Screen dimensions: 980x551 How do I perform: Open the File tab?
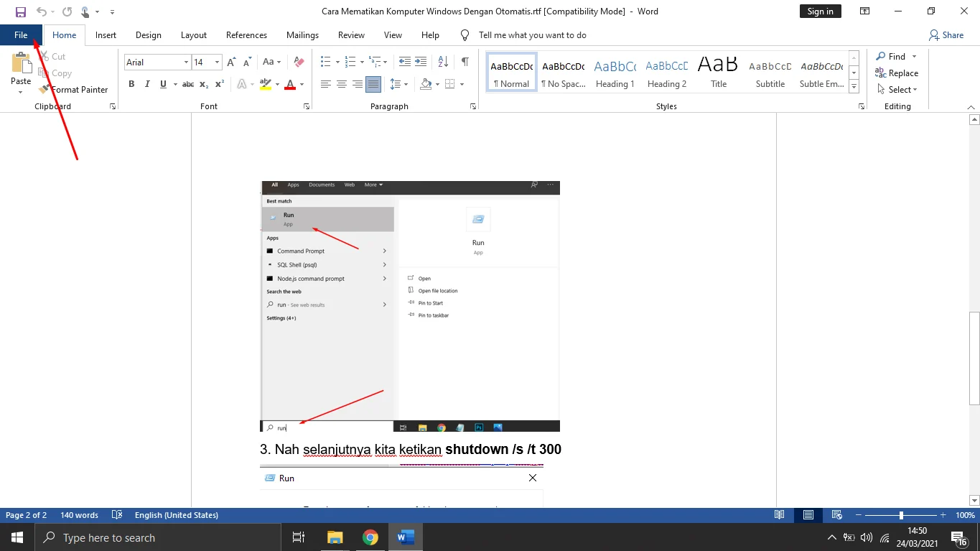pos(21,35)
